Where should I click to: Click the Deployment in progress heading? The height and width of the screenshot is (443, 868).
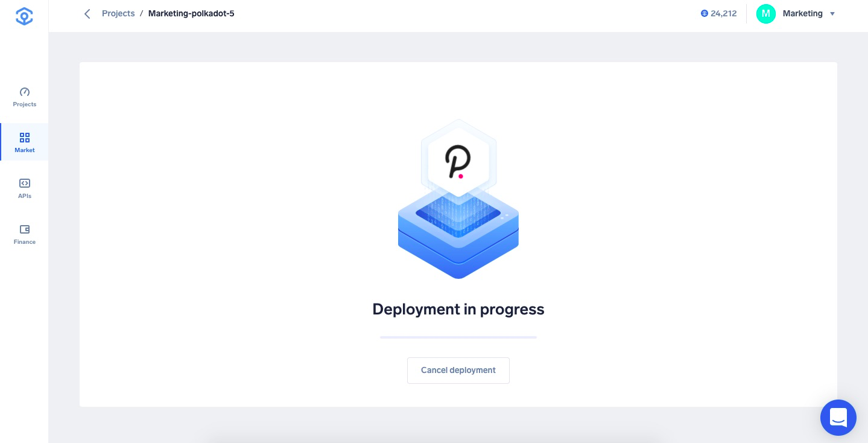pyautogui.click(x=458, y=309)
